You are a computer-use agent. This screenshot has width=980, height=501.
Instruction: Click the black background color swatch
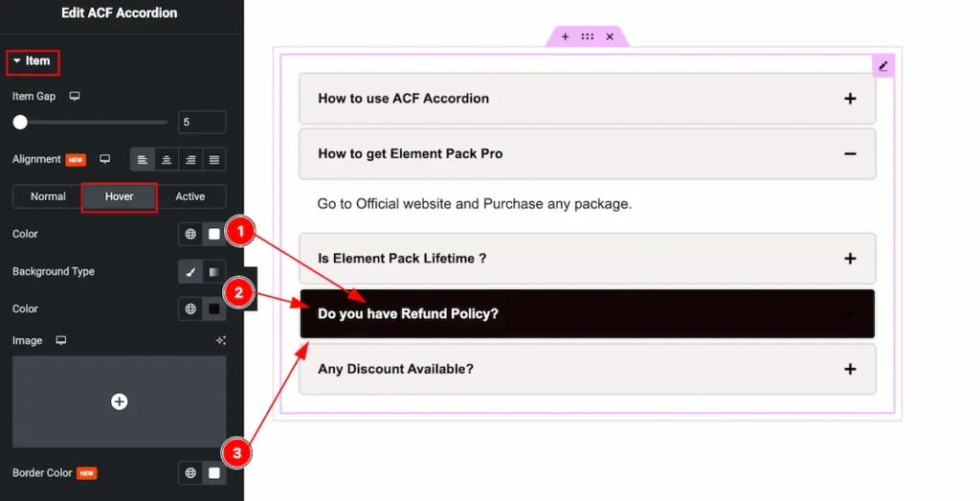pos(213,309)
